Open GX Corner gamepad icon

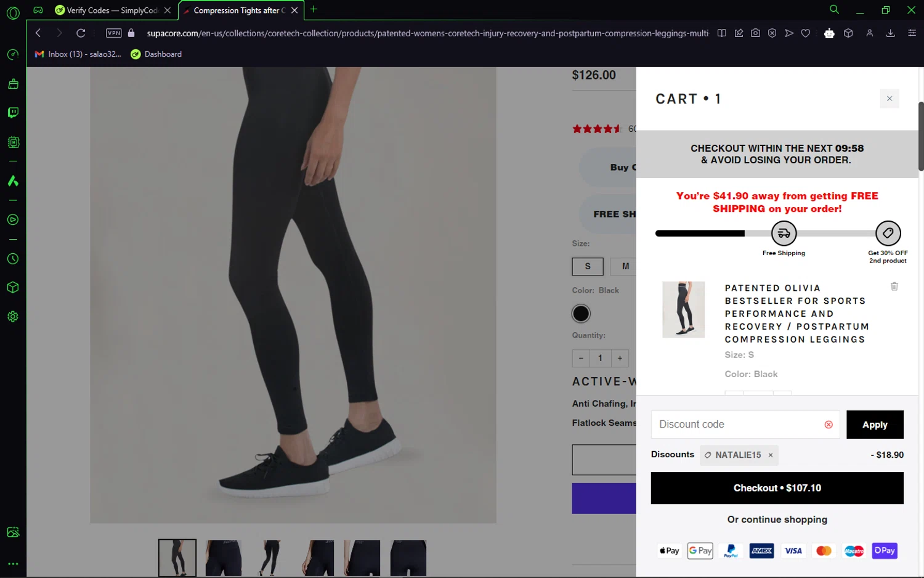tap(38, 10)
